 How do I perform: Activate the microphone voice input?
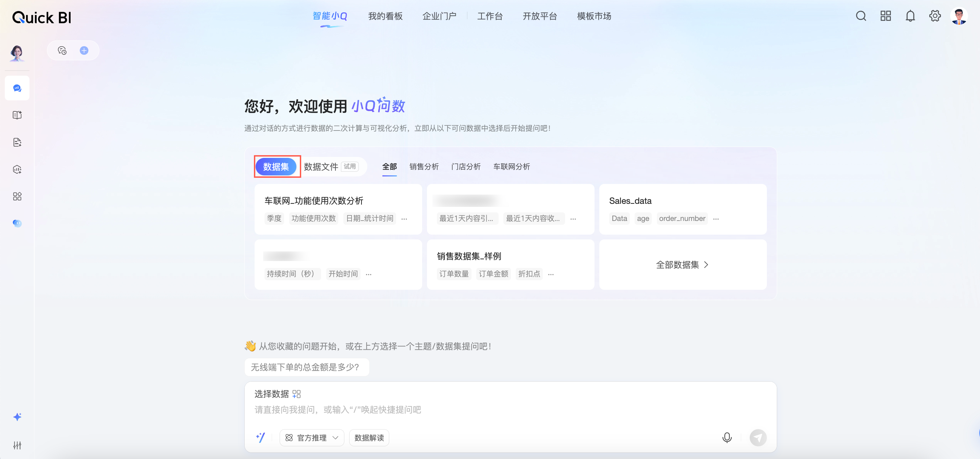(x=727, y=438)
